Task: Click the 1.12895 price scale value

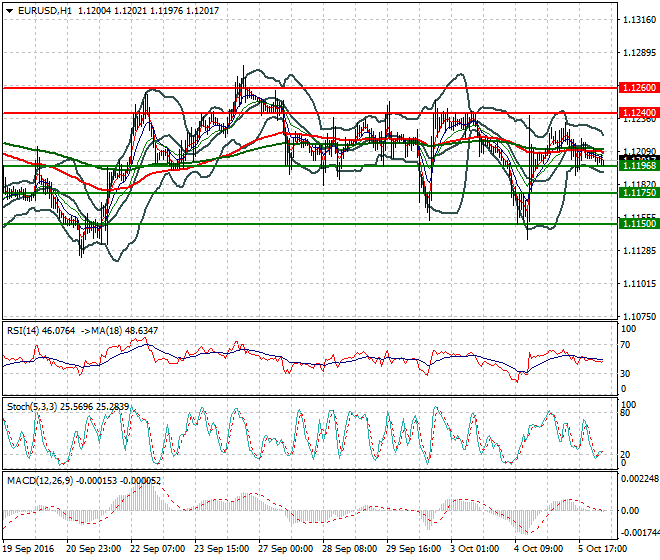Action: pyautogui.click(x=639, y=53)
